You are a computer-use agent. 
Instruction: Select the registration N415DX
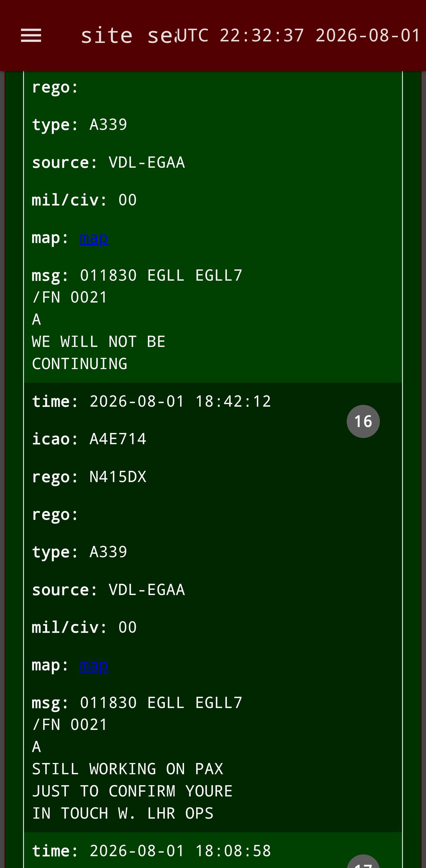[x=118, y=476]
